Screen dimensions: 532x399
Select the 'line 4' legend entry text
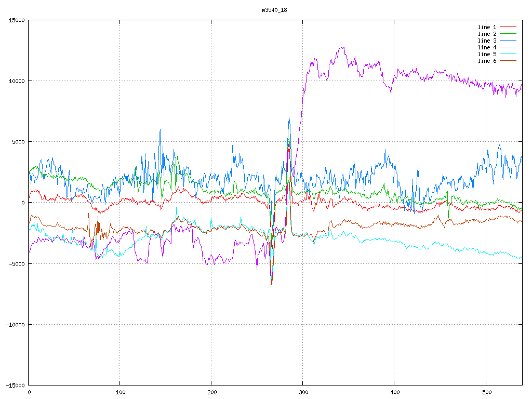pyautogui.click(x=487, y=47)
